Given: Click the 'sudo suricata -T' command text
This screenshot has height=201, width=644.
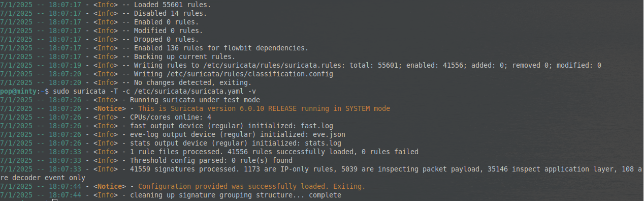Looking at the screenshot, I should pyautogui.click(x=85, y=91).
